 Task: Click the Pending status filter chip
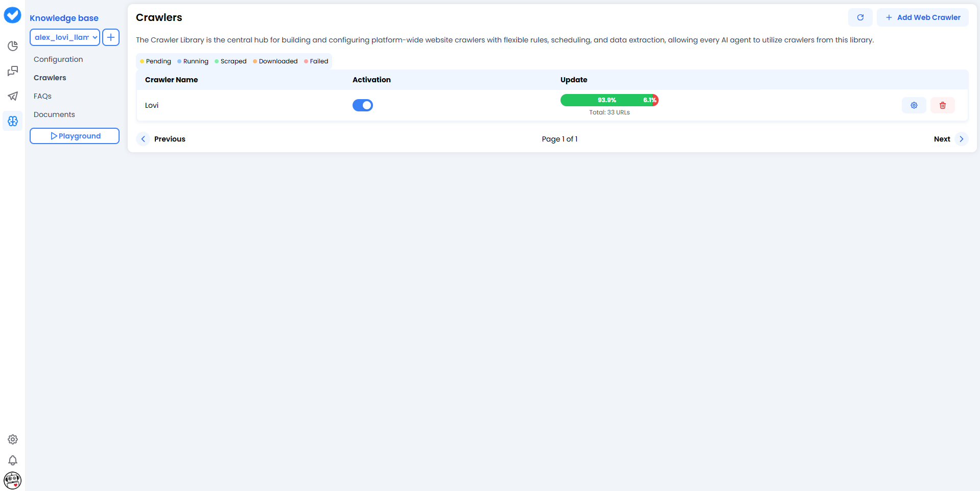[155, 61]
